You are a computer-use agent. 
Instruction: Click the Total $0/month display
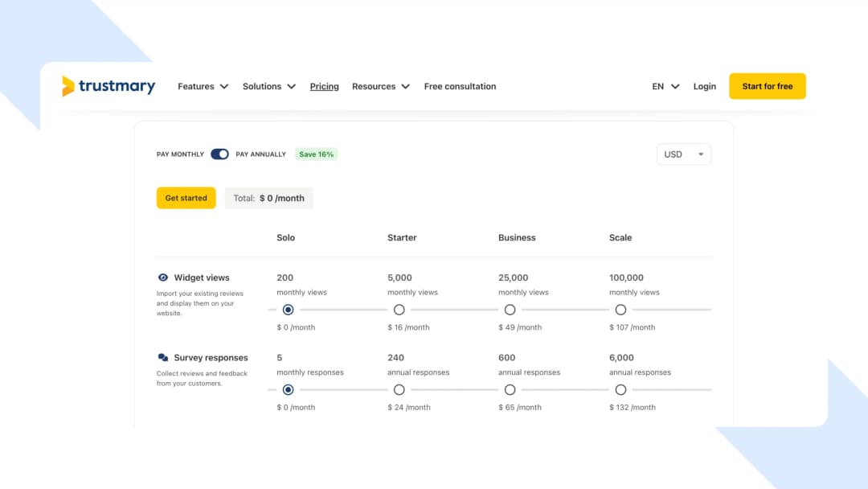coord(268,197)
